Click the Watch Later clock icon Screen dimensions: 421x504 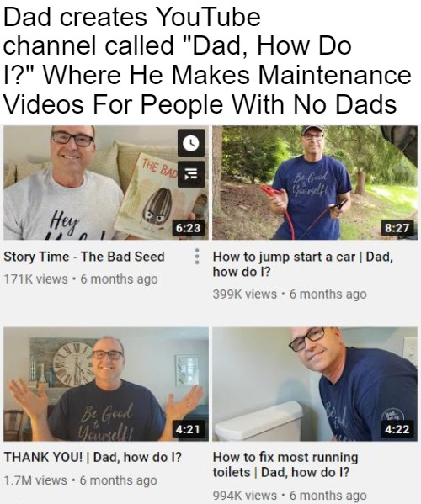(191, 142)
